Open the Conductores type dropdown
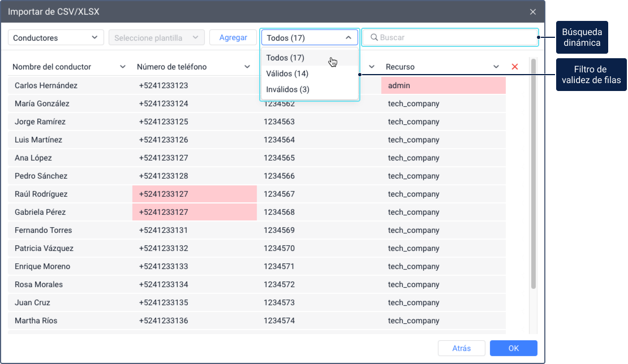The image size is (628, 364). click(x=55, y=38)
